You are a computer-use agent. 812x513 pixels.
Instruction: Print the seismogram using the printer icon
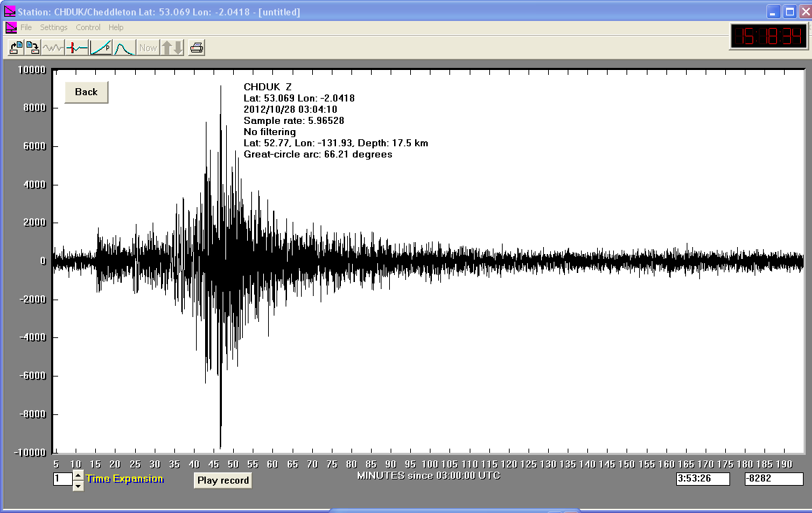(197, 48)
